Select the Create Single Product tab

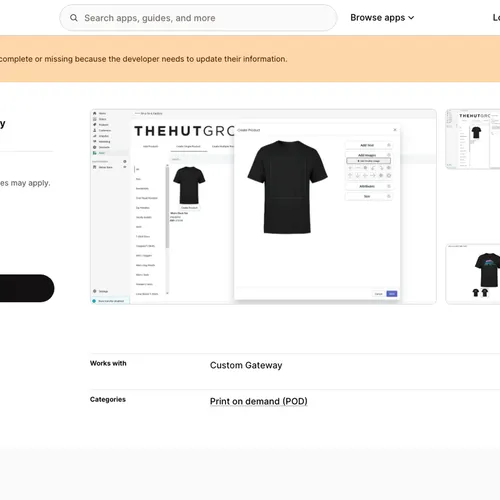[188, 146]
